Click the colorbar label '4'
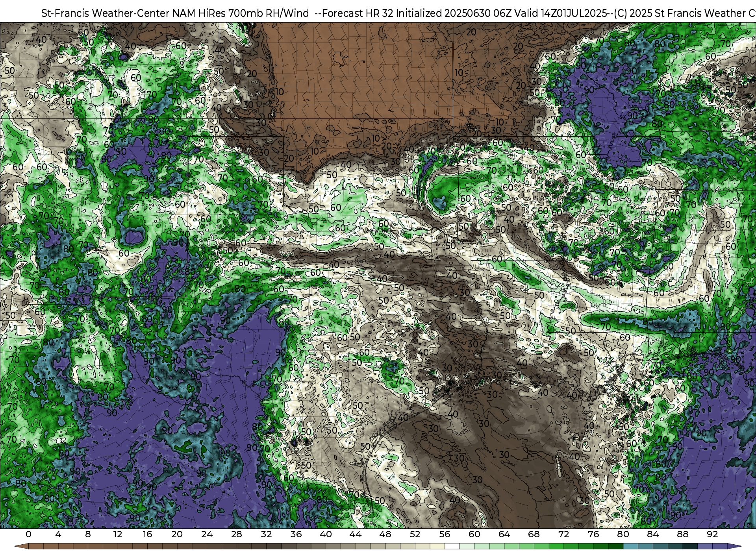 (x=58, y=534)
